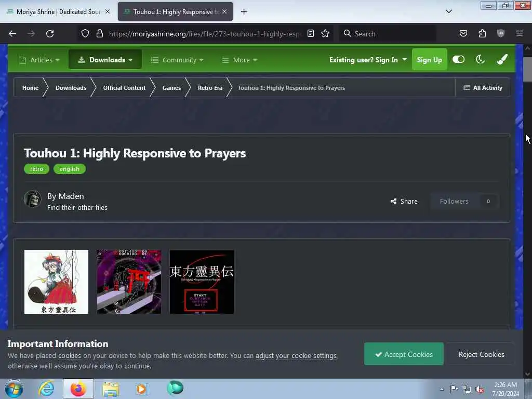Open Windows Media Player from taskbar
Screen dimensions: 532x399
[142, 389]
